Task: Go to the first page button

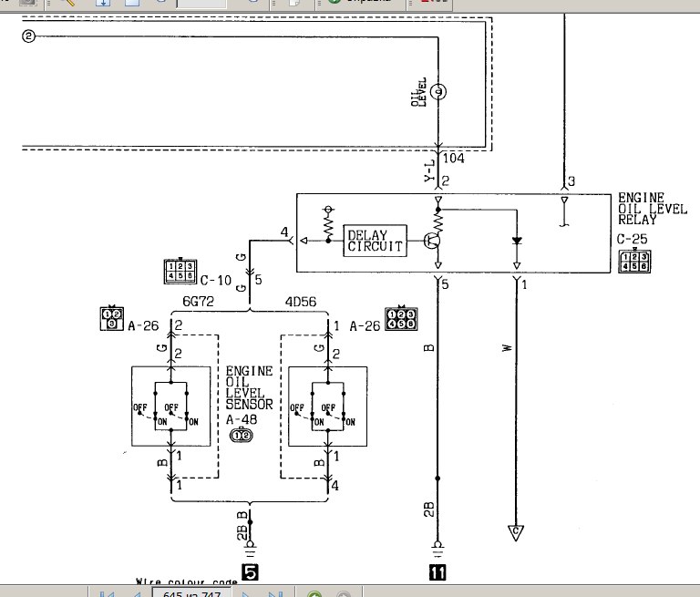Action: coord(107,594)
